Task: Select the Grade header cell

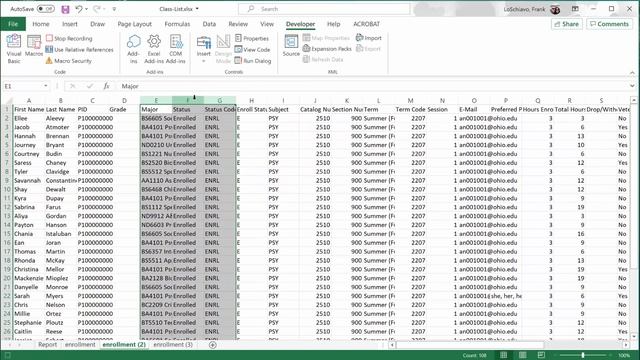Action: click(124, 109)
